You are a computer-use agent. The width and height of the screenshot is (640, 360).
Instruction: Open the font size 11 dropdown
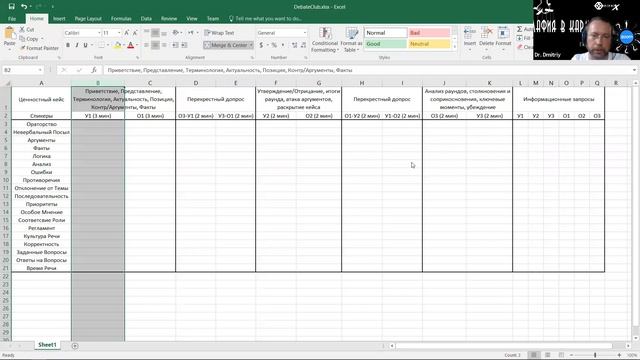tap(119, 33)
